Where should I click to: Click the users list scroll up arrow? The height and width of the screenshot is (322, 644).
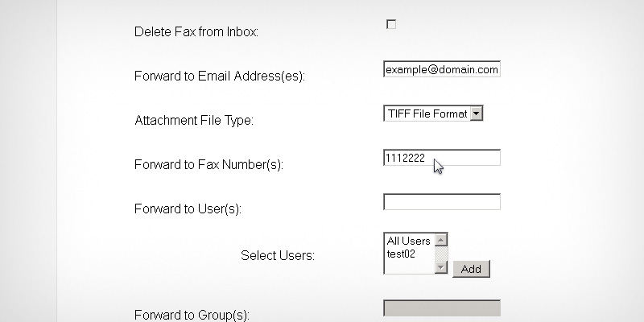pyautogui.click(x=440, y=240)
